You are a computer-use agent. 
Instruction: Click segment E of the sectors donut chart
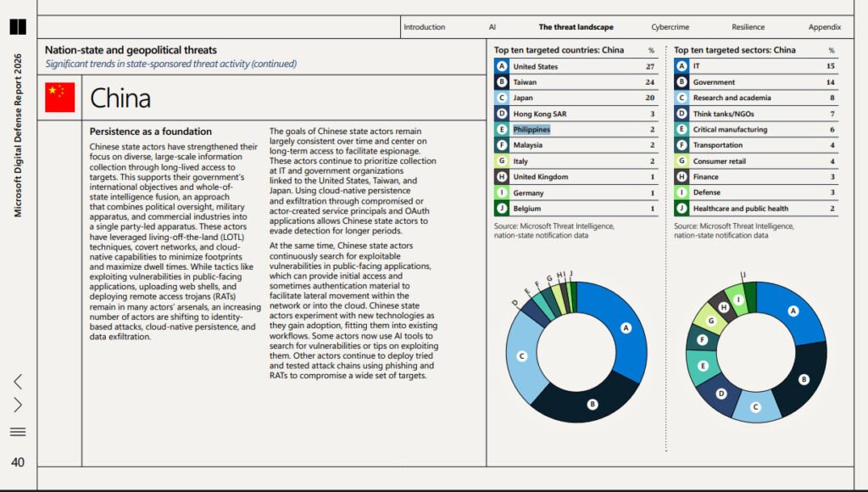pyautogui.click(x=703, y=366)
